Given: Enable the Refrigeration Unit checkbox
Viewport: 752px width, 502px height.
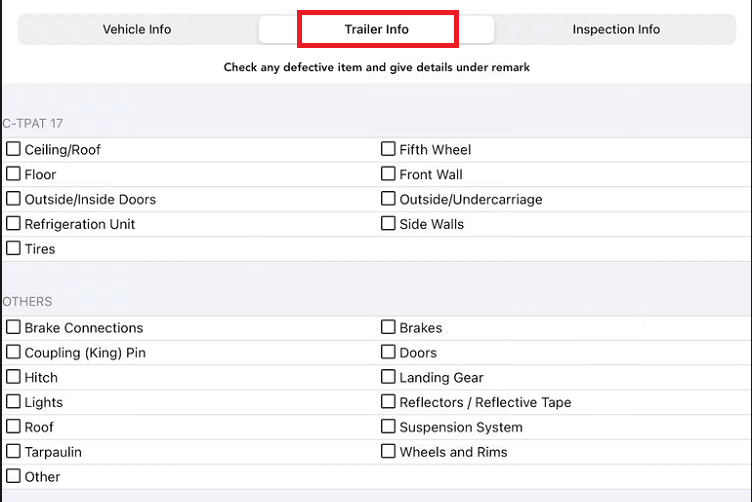Looking at the screenshot, I should pos(14,224).
